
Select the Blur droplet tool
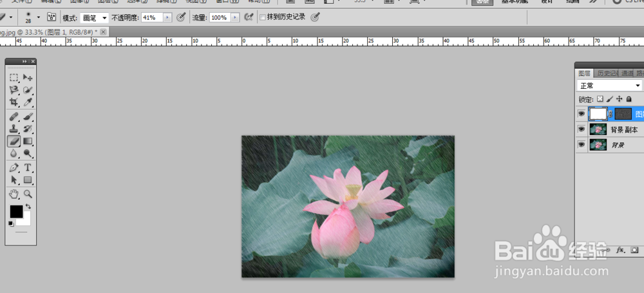pos(14,153)
